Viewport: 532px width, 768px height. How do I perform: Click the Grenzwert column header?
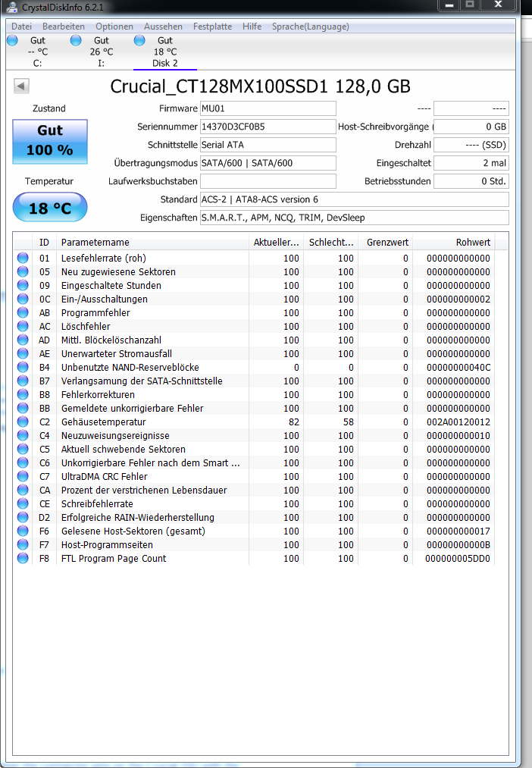(x=386, y=243)
